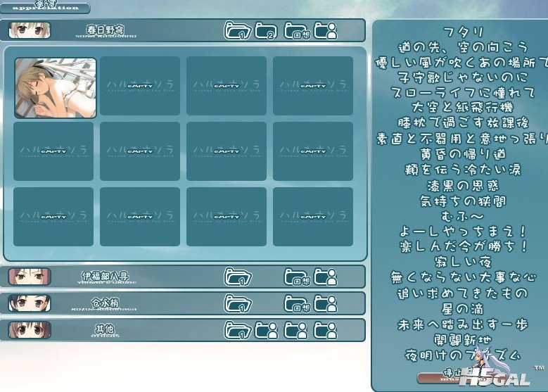Screen dimensions: 548x392
Task: Expand the 仓永梢 gallery section
Action: [182, 303]
